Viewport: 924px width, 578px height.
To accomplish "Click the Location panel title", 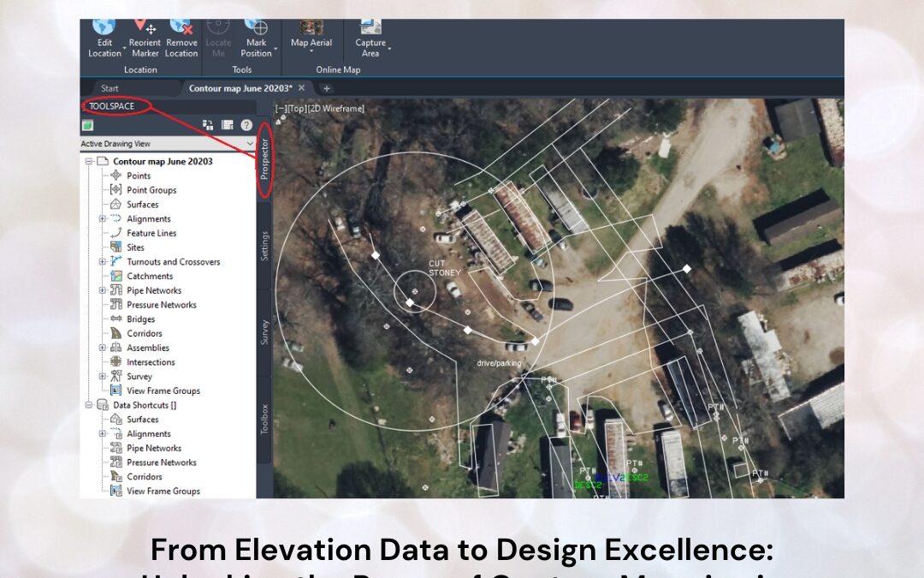I will [140, 69].
